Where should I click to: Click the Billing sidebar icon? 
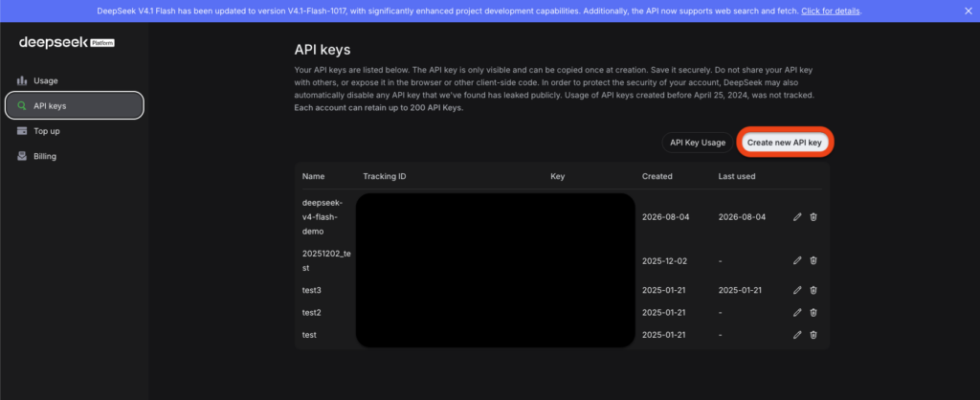pyautogui.click(x=22, y=156)
